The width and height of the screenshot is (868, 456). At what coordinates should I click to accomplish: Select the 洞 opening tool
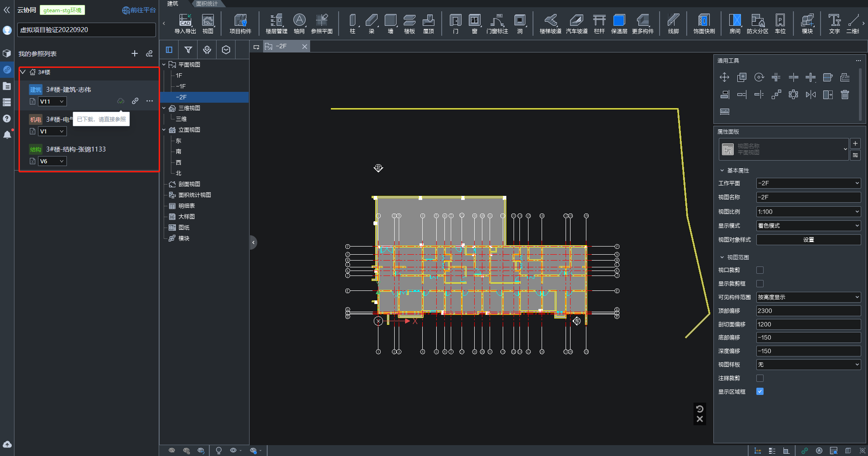click(520, 24)
